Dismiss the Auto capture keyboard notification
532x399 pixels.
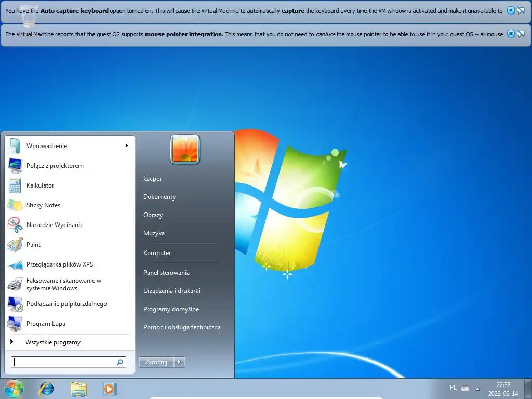click(x=511, y=10)
